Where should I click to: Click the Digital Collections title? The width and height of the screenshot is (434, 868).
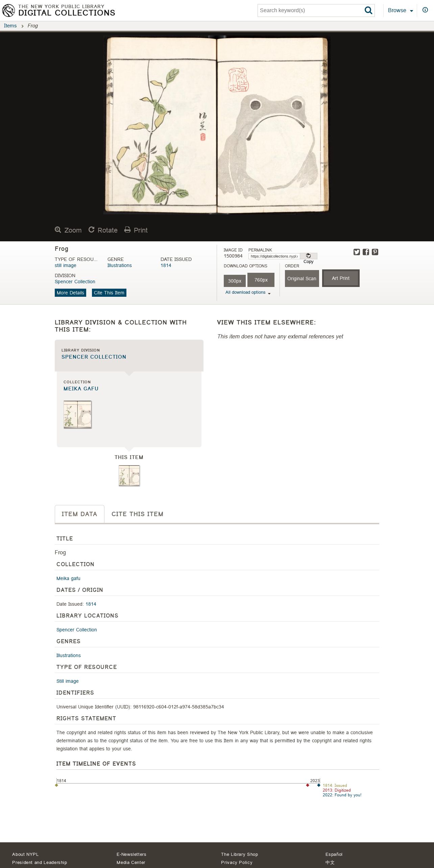pos(67,13)
